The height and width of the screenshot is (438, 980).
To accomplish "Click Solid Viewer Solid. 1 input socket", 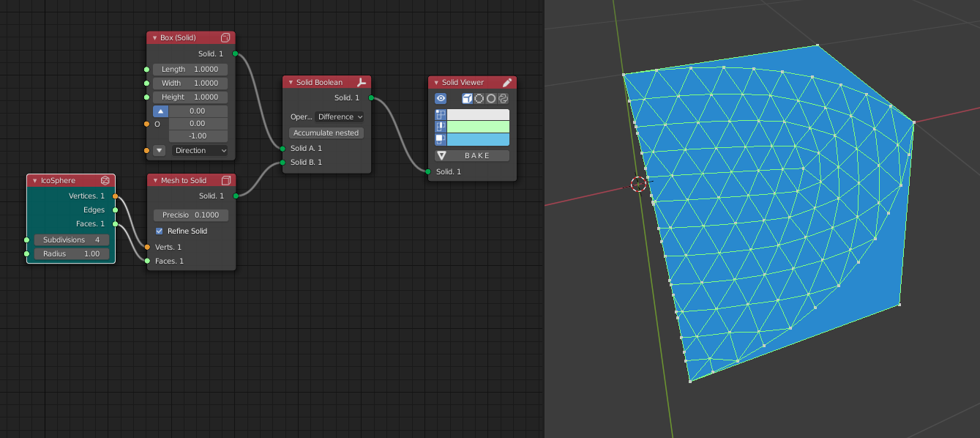I will pos(428,171).
